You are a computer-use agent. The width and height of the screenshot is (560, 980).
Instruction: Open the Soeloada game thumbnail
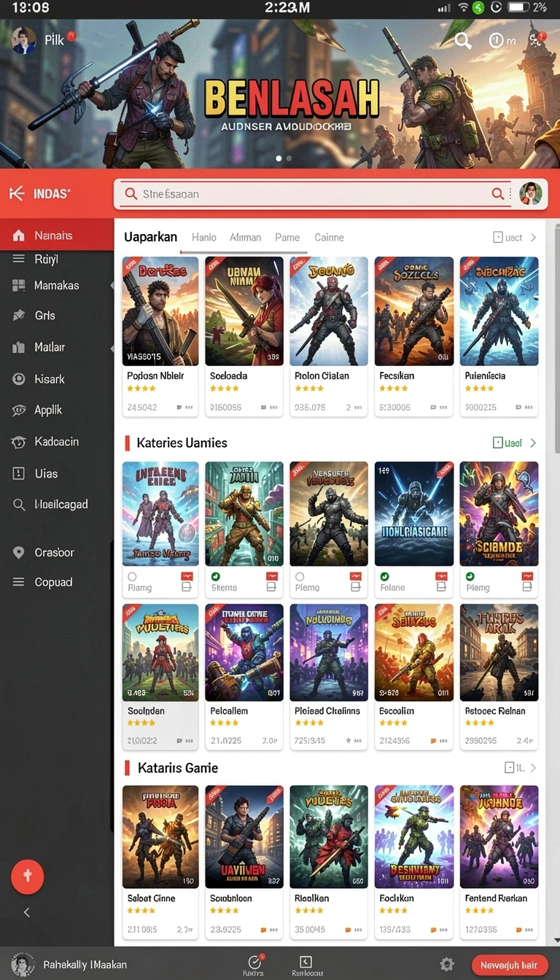(x=244, y=311)
